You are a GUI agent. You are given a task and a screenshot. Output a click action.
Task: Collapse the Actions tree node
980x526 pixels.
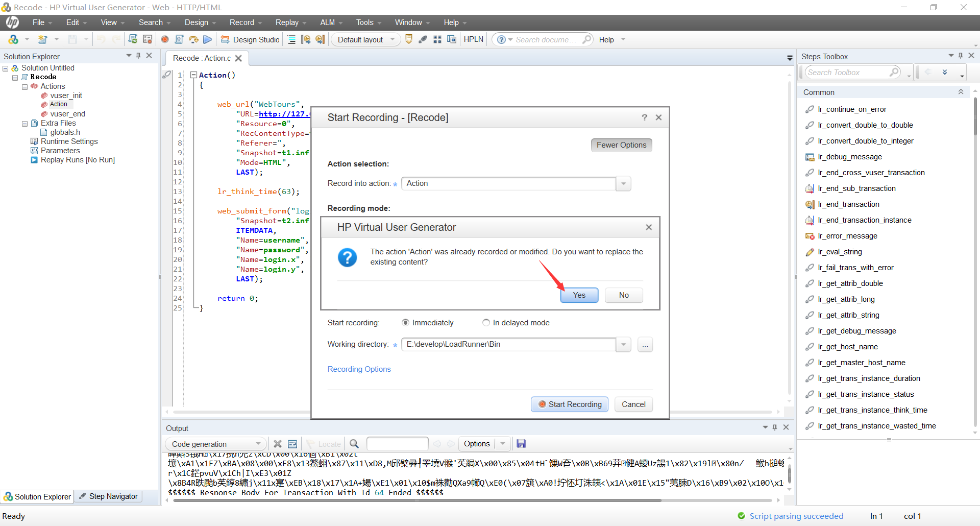coord(24,87)
